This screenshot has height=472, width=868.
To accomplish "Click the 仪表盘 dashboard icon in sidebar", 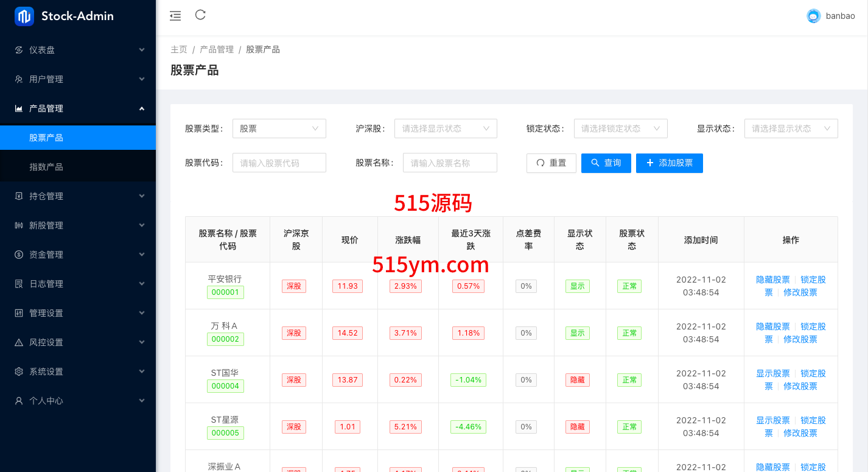I will [x=19, y=50].
